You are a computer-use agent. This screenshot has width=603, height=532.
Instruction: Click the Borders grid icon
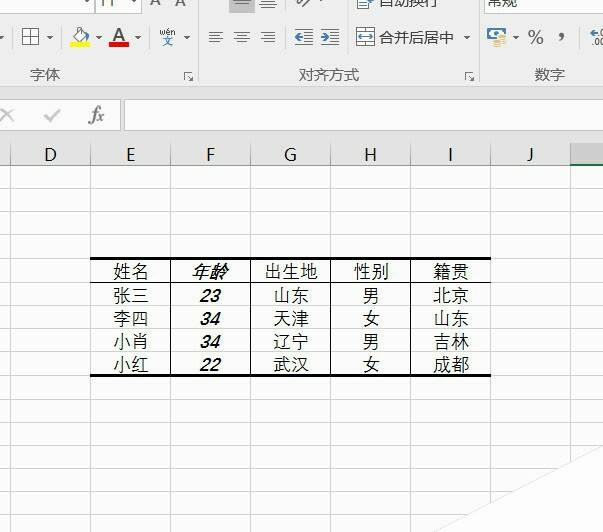[30, 37]
